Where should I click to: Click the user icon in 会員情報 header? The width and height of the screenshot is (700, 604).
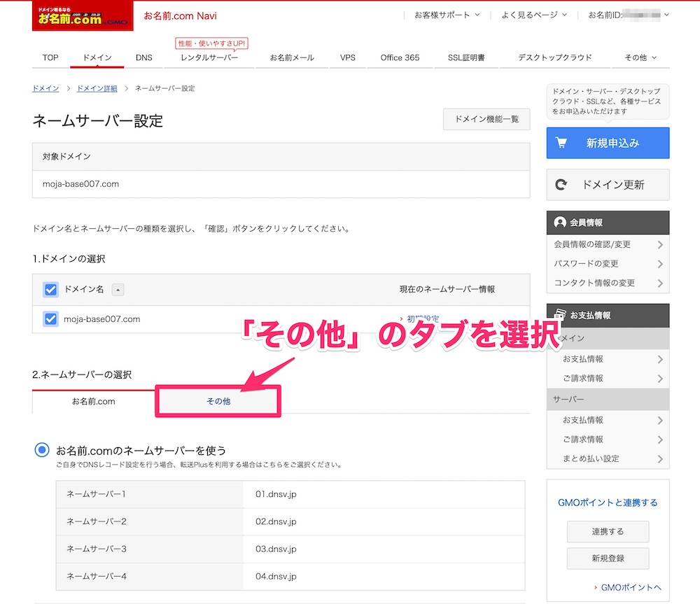click(560, 223)
